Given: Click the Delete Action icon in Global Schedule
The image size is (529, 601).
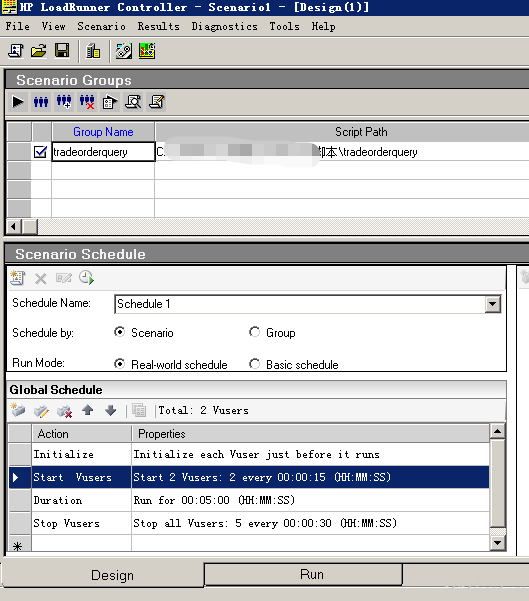Looking at the screenshot, I should 64,411.
